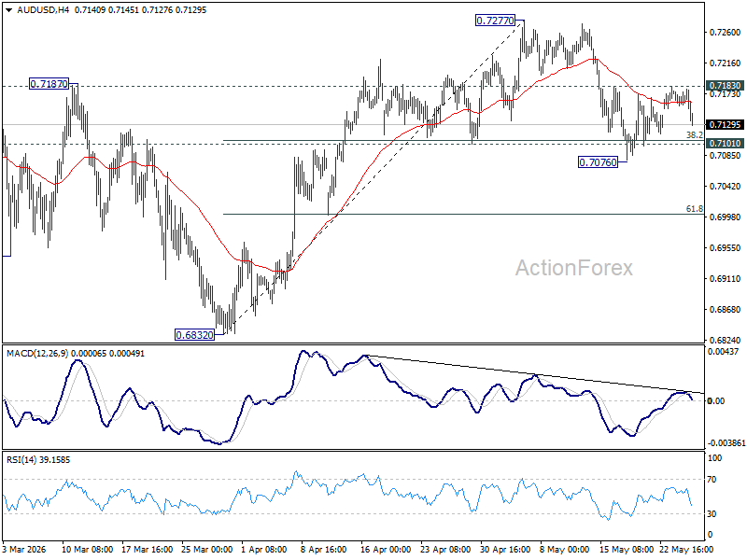Click the 15 May 08:00 time label
This screenshot has height=560, width=747.
click(x=625, y=550)
